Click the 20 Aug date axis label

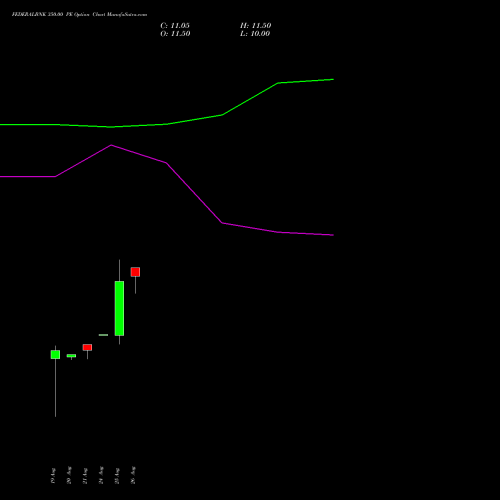[x=69, y=475]
